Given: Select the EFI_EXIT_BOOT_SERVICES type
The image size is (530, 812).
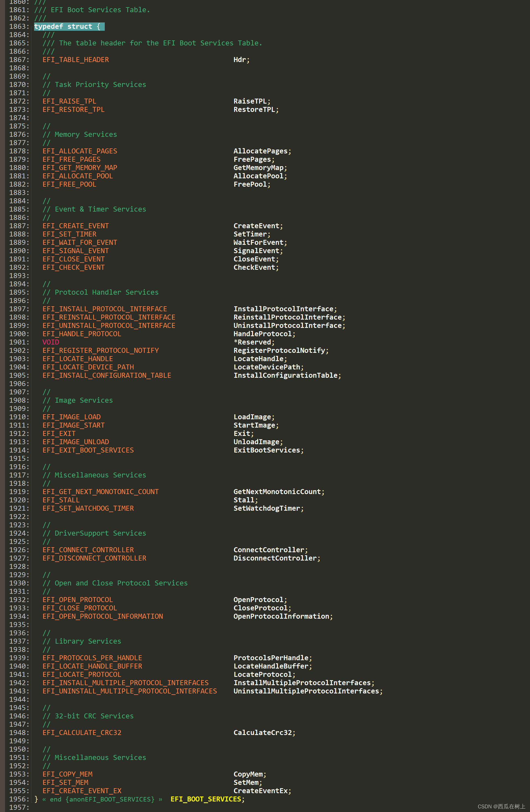Looking at the screenshot, I should [88, 450].
